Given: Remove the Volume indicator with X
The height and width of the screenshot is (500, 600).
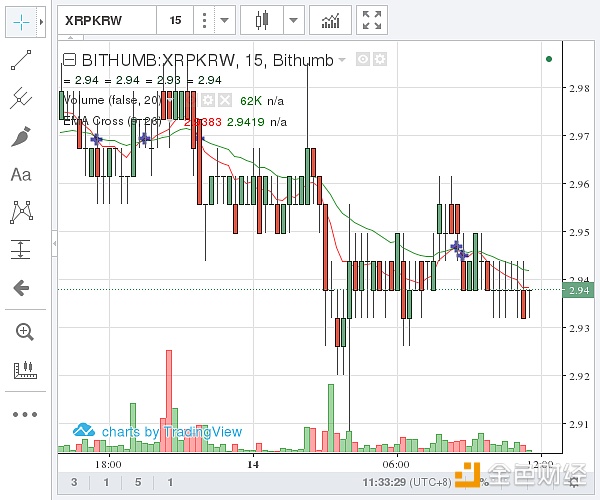Looking at the screenshot, I should (225, 101).
